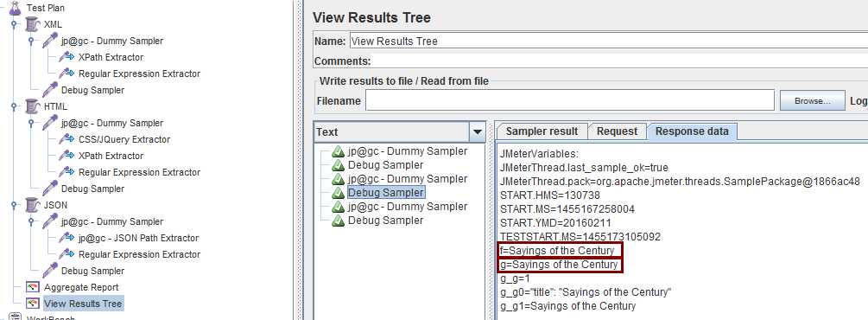Click the green success icon of the selected Debug Sampler
The image size is (868, 320).
pos(339,193)
